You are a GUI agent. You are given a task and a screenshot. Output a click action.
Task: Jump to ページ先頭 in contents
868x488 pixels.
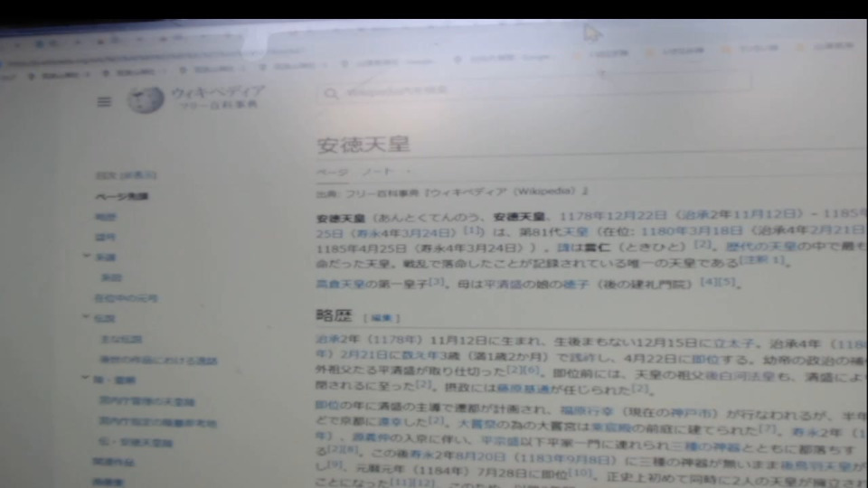tap(122, 196)
